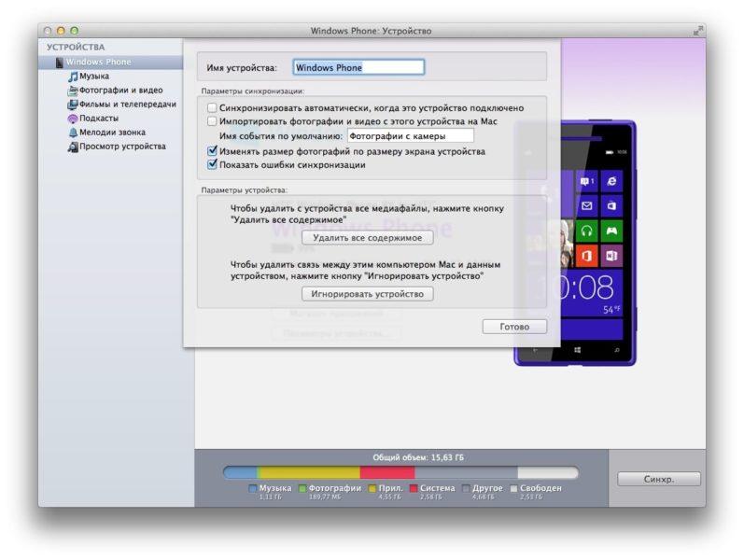
Task: Click the blue Музыка legend swatch
Action: point(253,488)
